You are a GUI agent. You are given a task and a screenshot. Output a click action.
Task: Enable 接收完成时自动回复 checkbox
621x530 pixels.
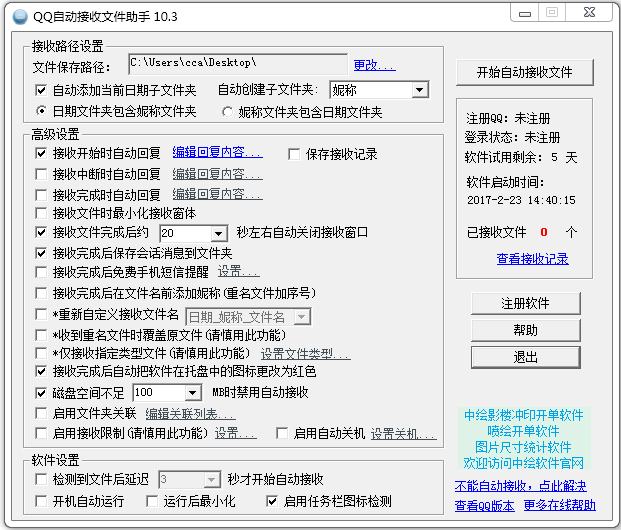pos(41,194)
